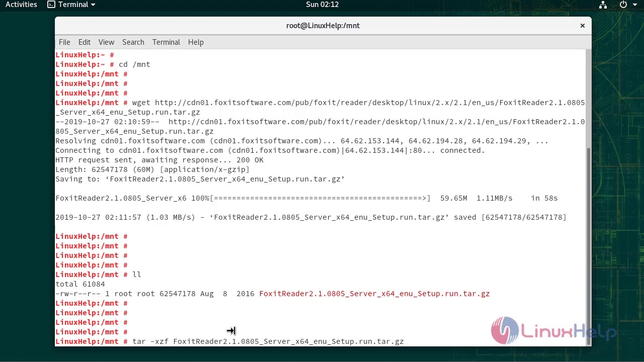Image resolution: width=644 pixels, height=362 pixels.
Task: Click the power icon in top bar
Action: 623,5
